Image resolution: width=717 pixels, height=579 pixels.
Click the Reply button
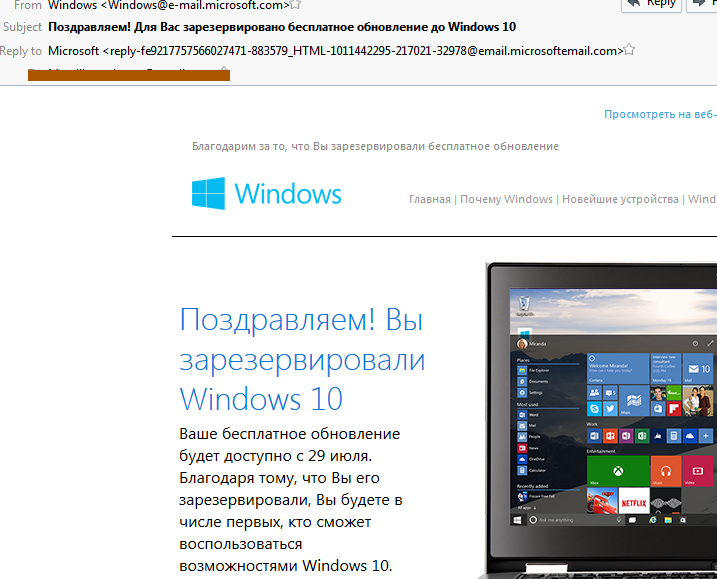(x=652, y=4)
